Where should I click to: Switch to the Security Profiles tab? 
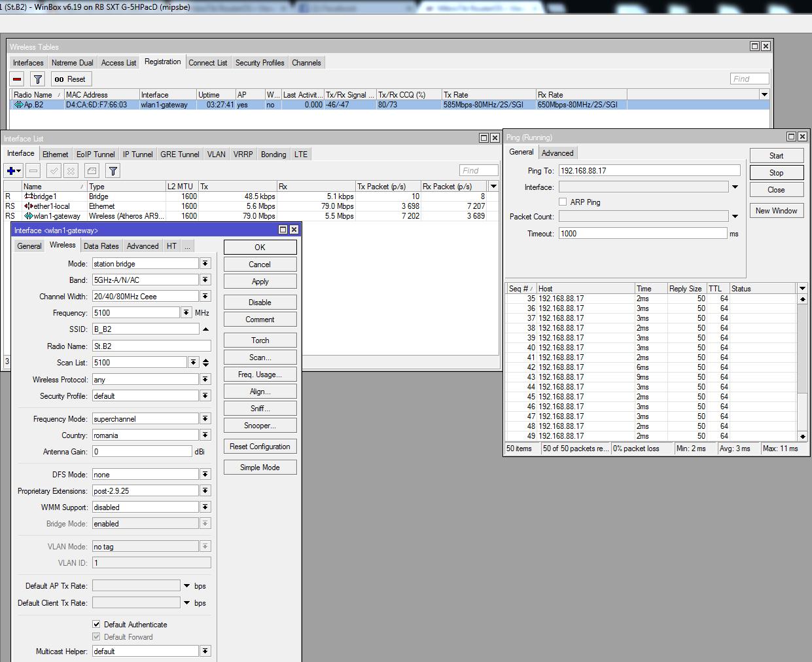(x=260, y=63)
